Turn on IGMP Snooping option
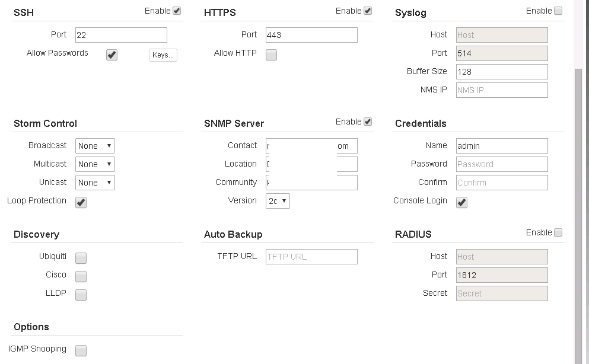The width and height of the screenshot is (589, 364). pos(81,350)
